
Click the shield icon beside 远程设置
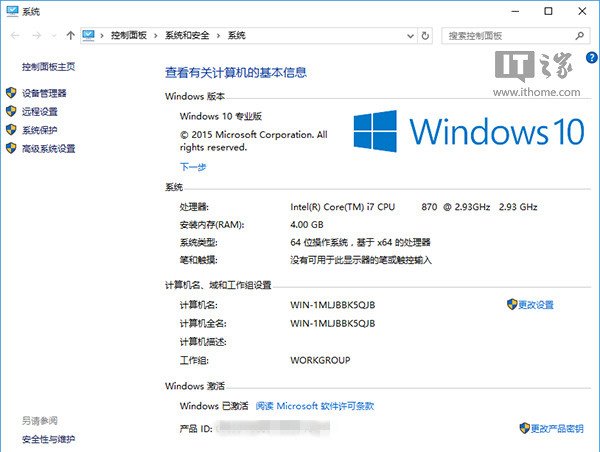(11, 111)
